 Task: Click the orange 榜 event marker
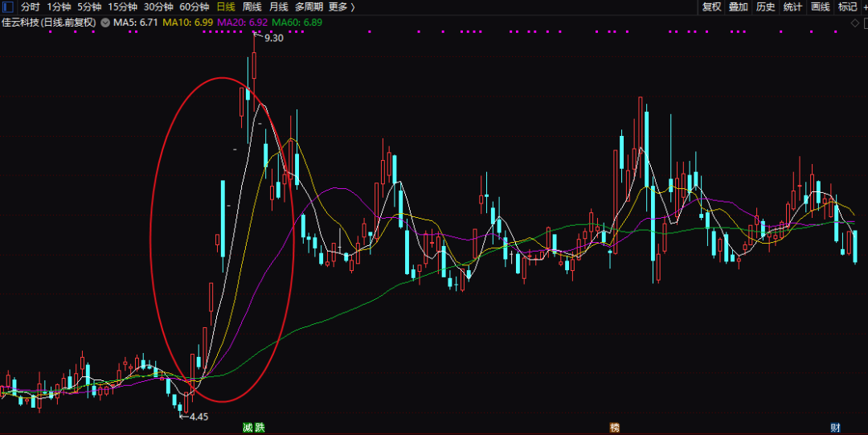(x=615, y=428)
